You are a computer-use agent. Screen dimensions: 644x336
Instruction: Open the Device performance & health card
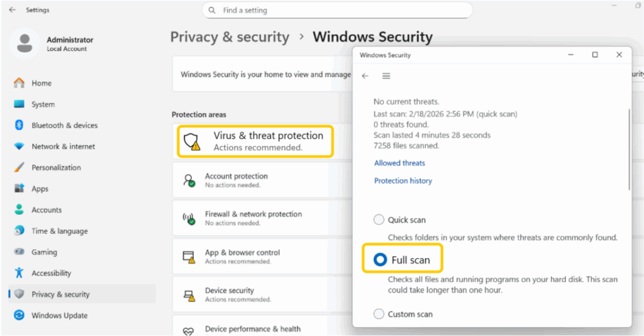(262, 326)
